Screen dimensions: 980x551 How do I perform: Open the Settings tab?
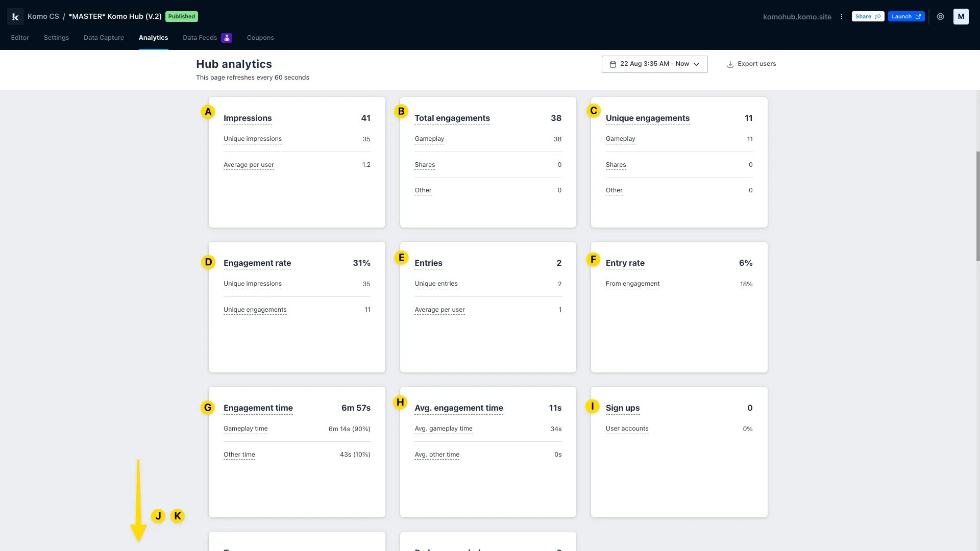56,38
